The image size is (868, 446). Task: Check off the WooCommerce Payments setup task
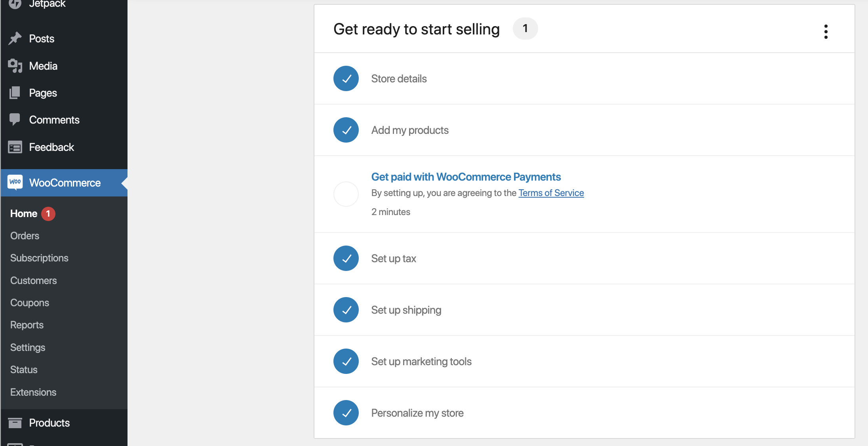[346, 194]
